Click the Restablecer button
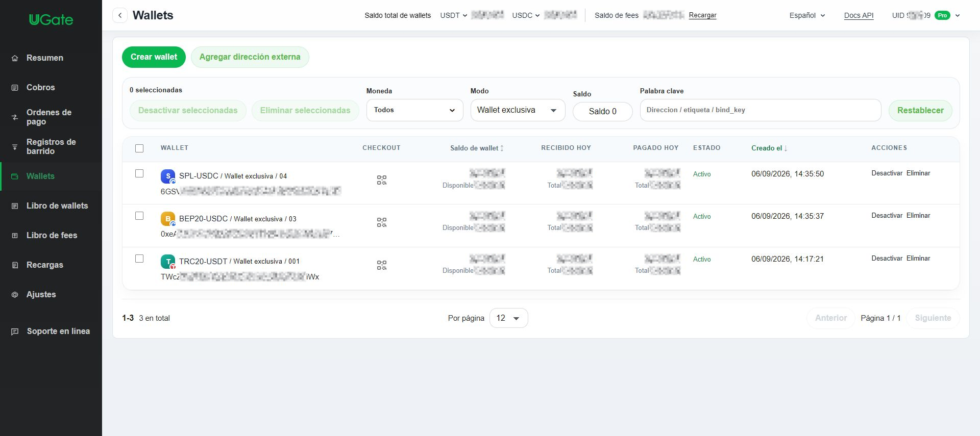Image resolution: width=980 pixels, height=436 pixels. 920,111
